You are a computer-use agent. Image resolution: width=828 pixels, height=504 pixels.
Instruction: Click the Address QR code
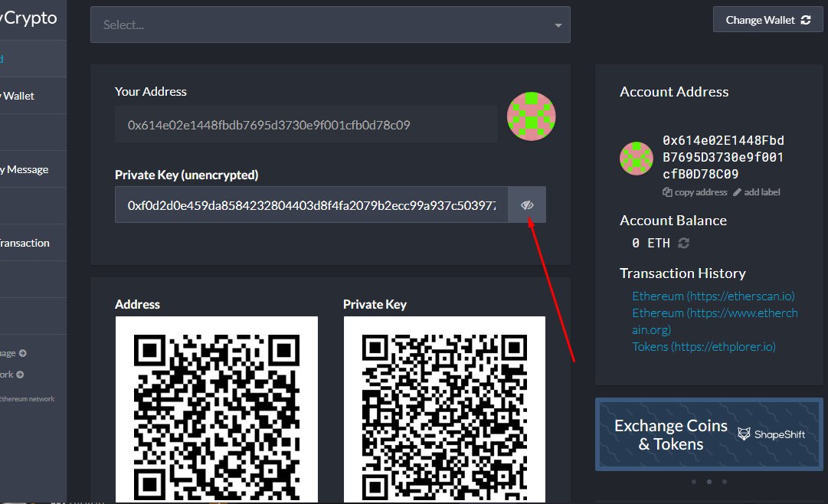click(217, 410)
